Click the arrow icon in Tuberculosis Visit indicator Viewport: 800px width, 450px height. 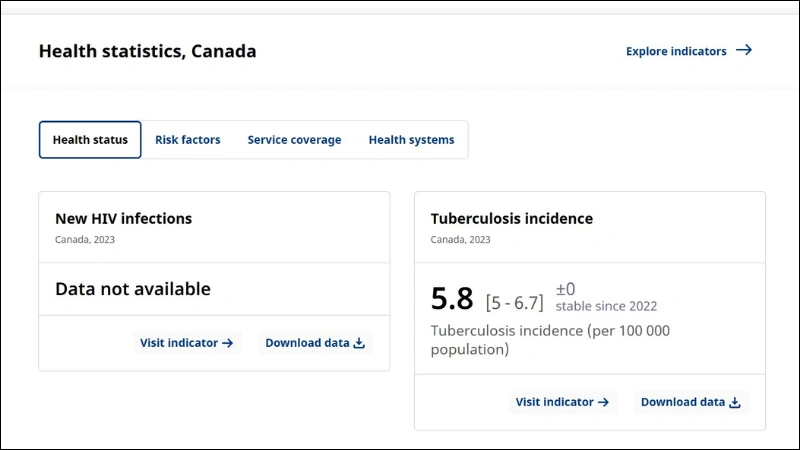click(604, 402)
